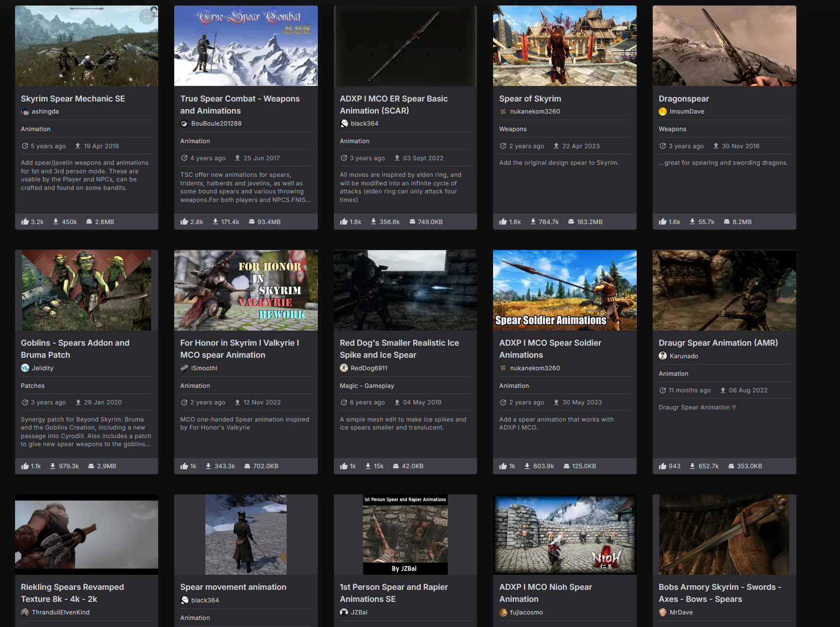Viewport: 840px width, 627px height.
Task: Click download icon beside 356.6k
Action: pos(374,222)
